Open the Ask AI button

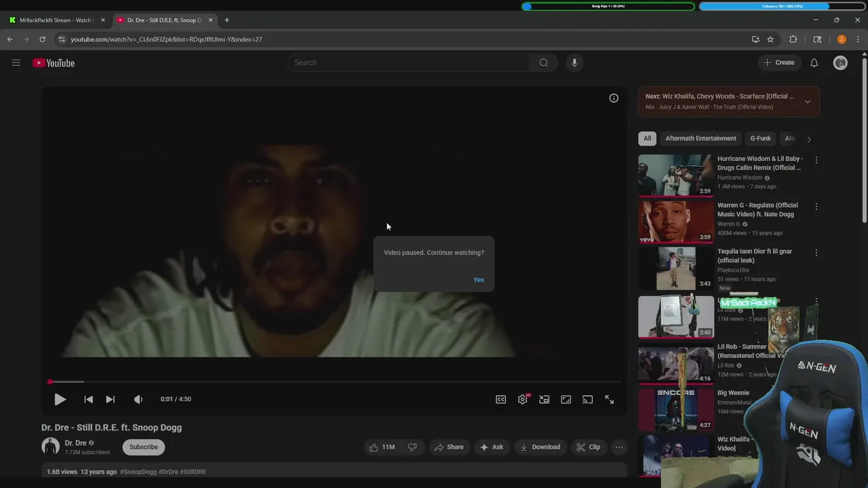click(491, 447)
